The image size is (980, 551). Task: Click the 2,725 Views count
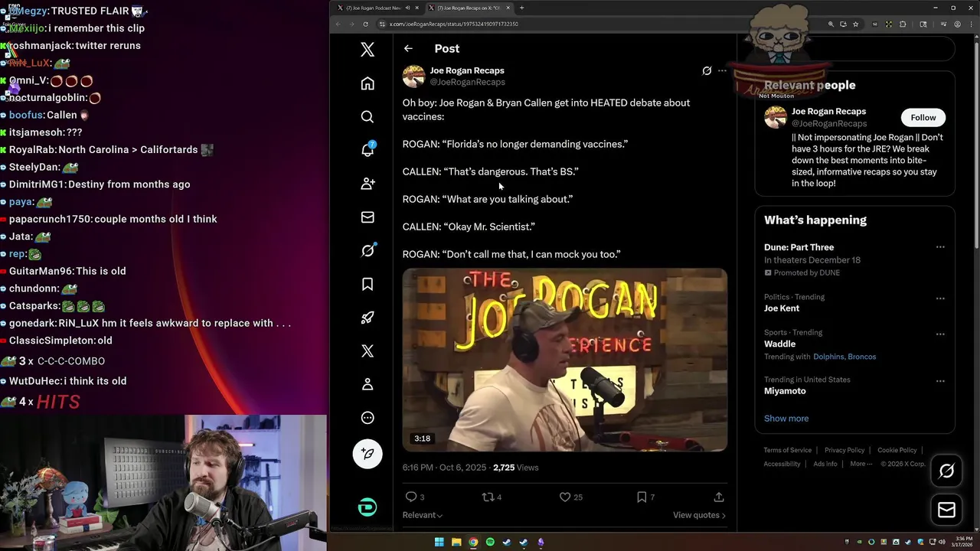(515, 468)
